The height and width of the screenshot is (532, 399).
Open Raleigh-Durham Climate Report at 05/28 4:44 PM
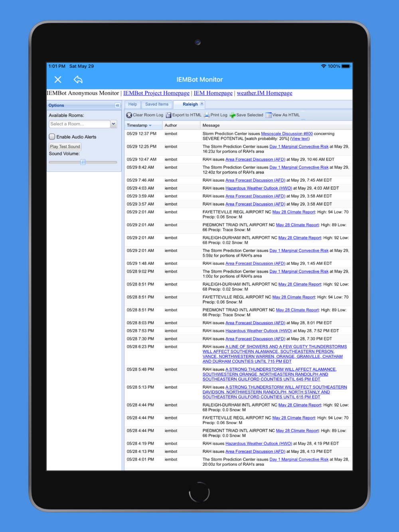tap(300, 405)
